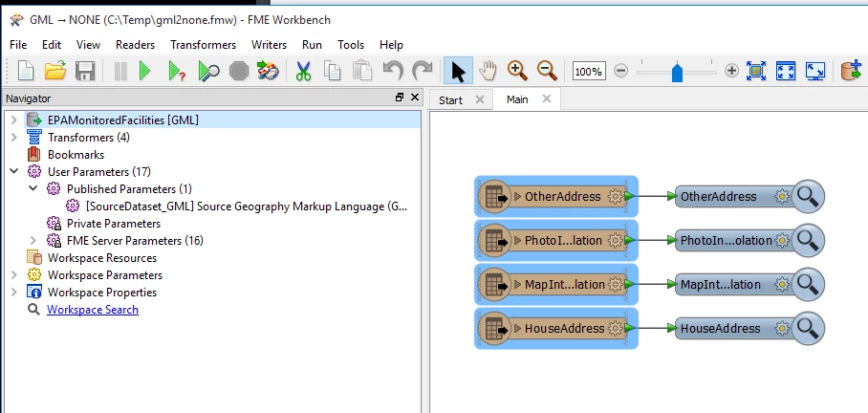868x413 pixels.
Task: Expand the Transformers (4) node
Action: tap(14, 137)
